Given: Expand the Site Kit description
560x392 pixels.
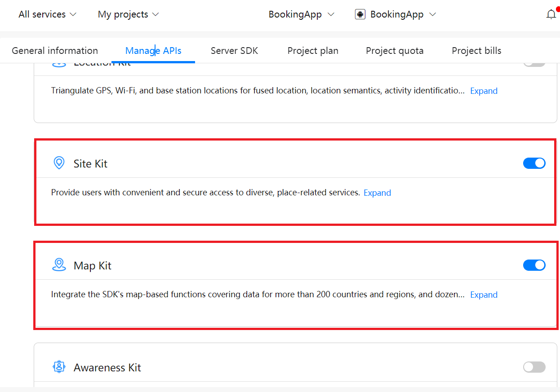Looking at the screenshot, I should [x=377, y=193].
